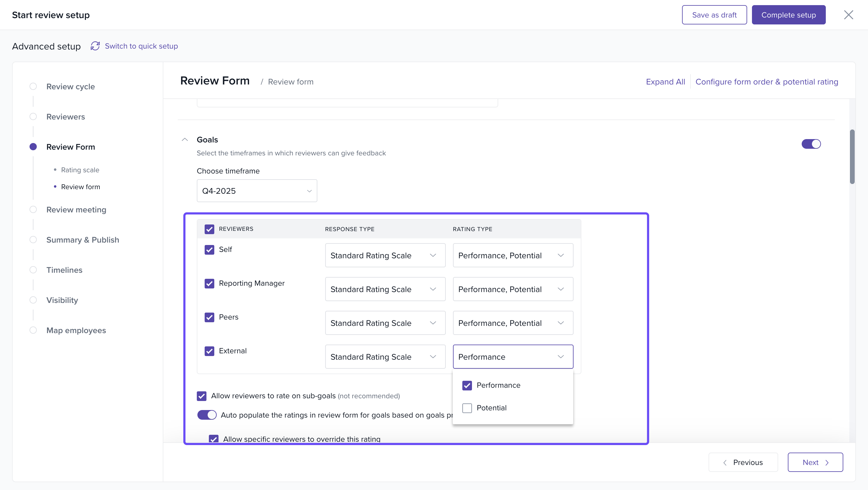This screenshot has width=868, height=490.
Task: Click the refresh icon beside Switch to quick setup
Action: click(x=95, y=46)
